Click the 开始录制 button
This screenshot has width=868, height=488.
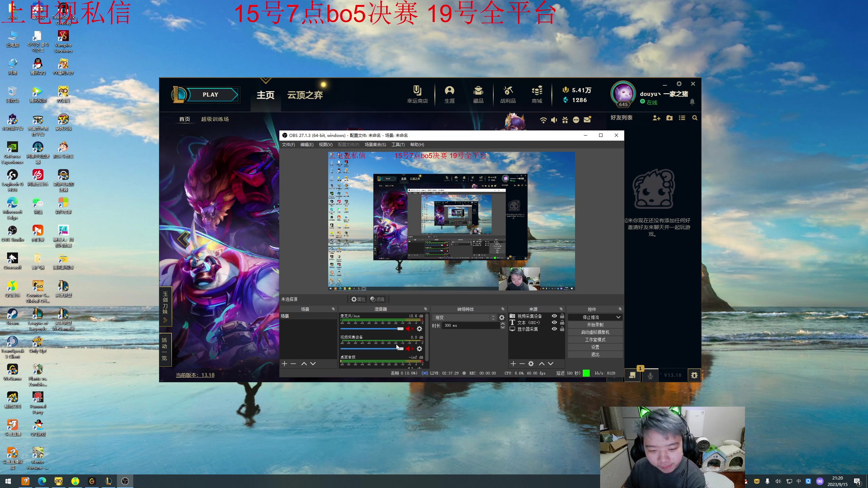point(595,325)
